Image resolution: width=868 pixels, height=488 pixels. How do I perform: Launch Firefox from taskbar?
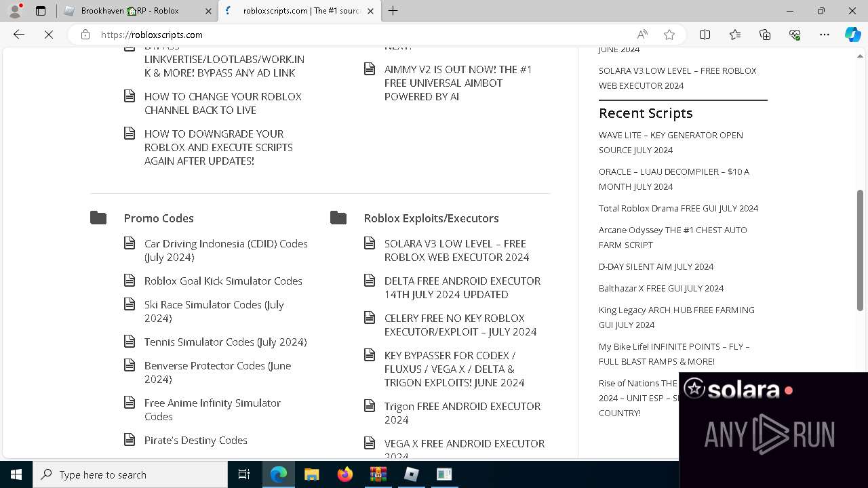click(x=344, y=474)
